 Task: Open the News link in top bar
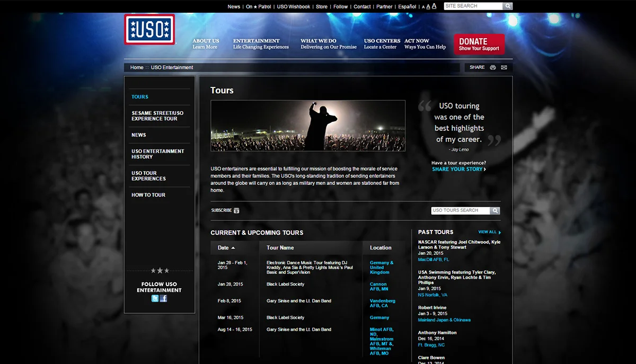click(234, 6)
